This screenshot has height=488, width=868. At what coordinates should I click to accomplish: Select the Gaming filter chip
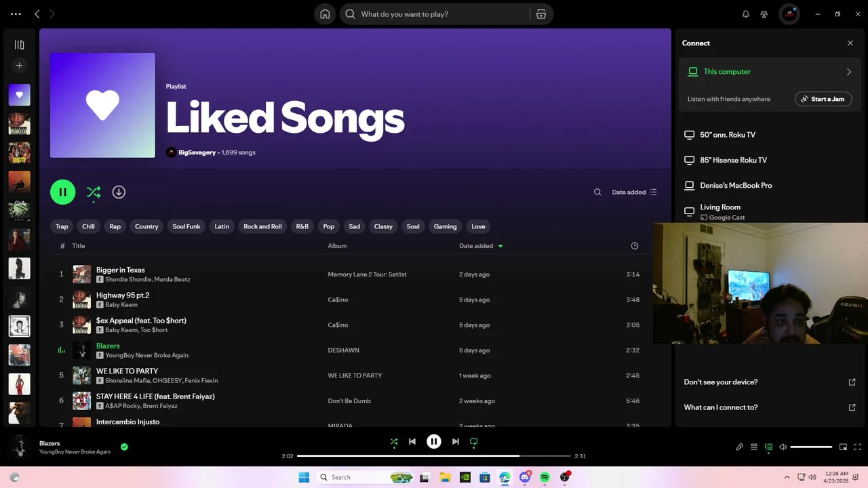[446, 226]
